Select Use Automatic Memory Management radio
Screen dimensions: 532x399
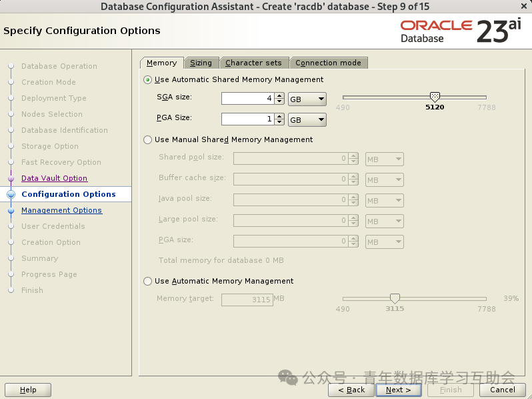tap(147, 281)
